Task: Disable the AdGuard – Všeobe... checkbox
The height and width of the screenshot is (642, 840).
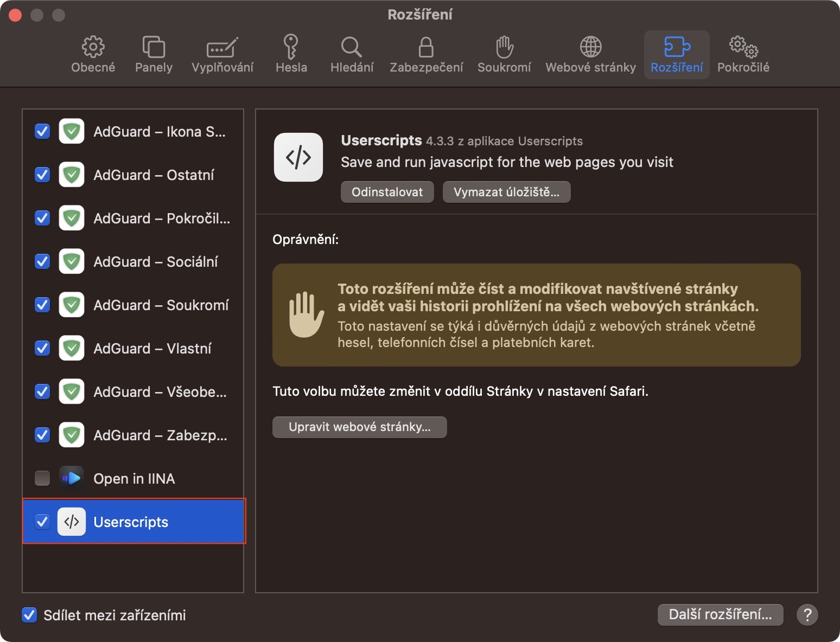Action: 42,391
